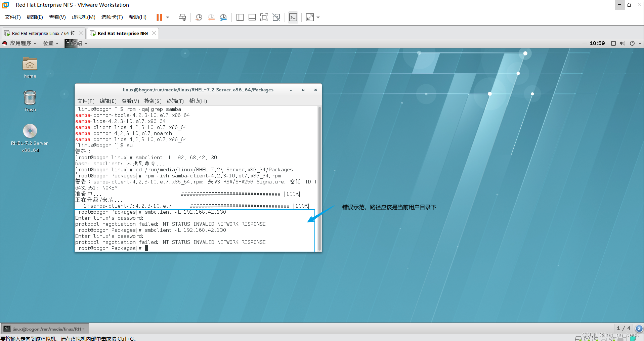Expand the stretch display dropdown arrow

[318, 17]
